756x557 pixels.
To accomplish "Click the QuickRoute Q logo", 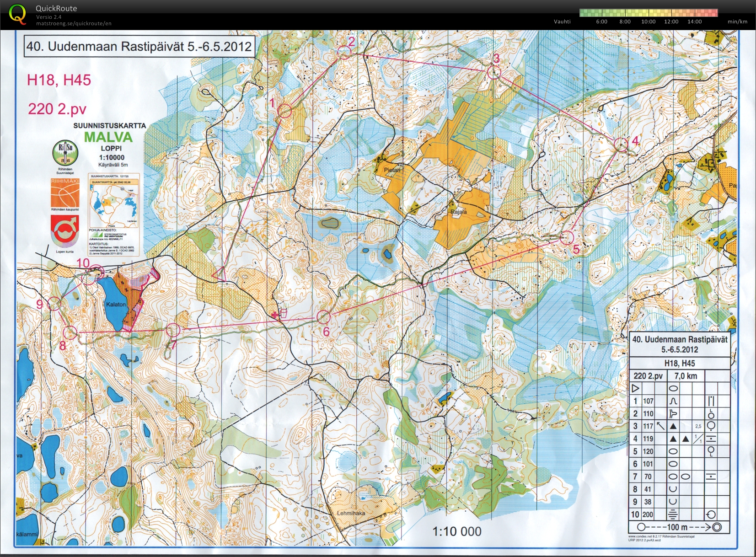I will (17, 14).
